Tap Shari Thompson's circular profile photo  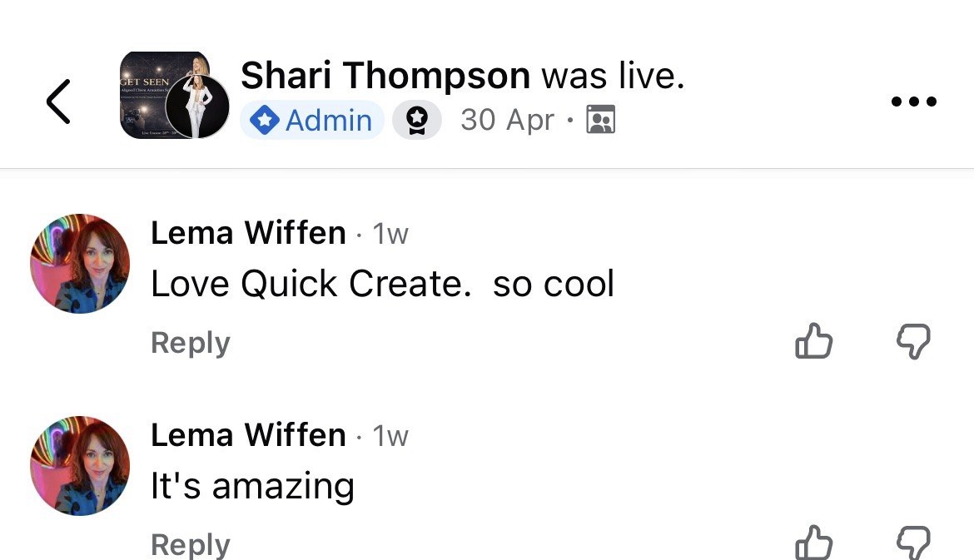click(197, 107)
